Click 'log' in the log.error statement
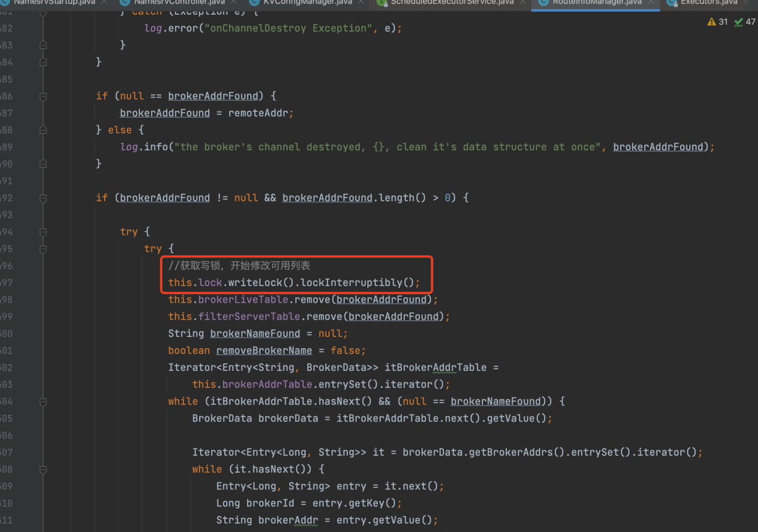 [x=153, y=28]
